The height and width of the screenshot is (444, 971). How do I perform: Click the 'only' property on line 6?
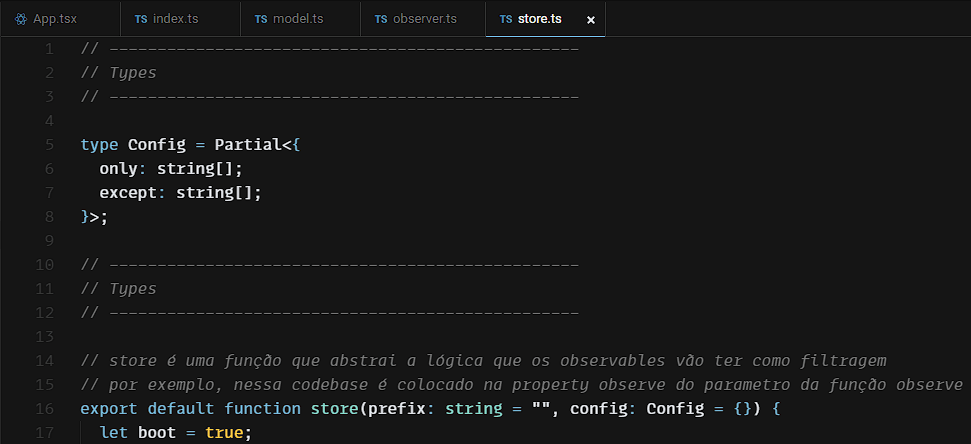pyautogui.click(x=118, y=169)
